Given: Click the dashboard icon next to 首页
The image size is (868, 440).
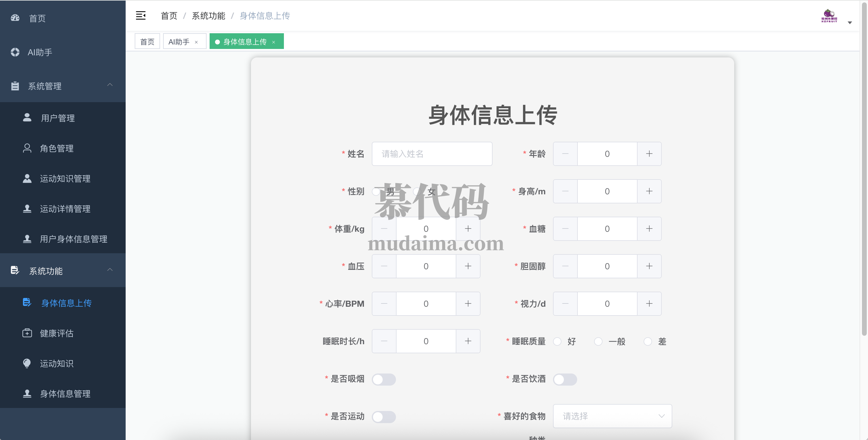Looking at the screenshot, I should tap(15, 18).
